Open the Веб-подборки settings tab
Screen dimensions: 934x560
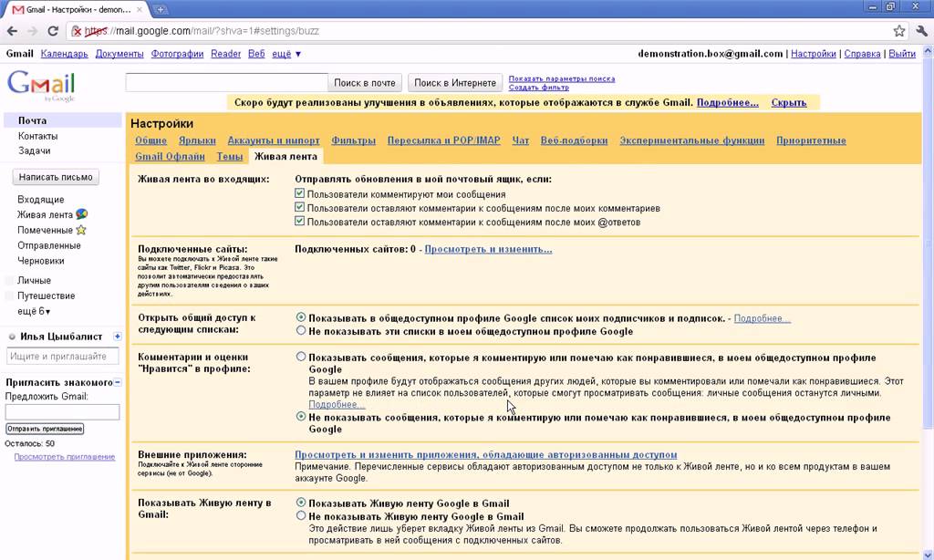coord(575,140)
